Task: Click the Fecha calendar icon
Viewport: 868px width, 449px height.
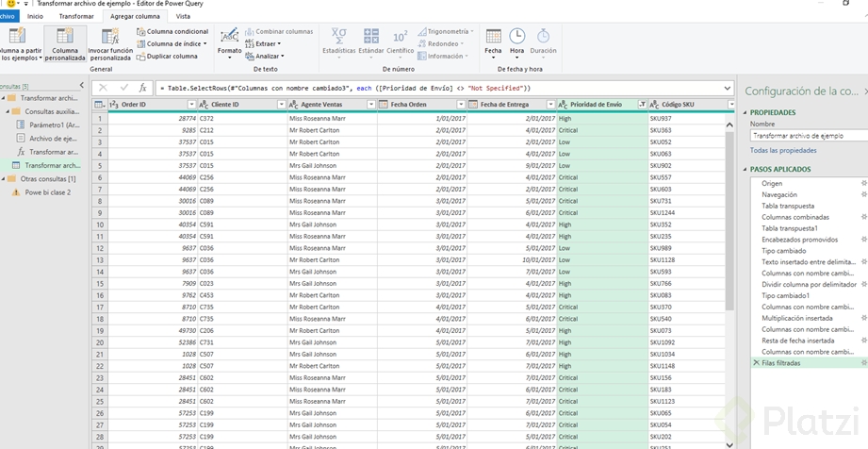Action: tap(494, 38)
